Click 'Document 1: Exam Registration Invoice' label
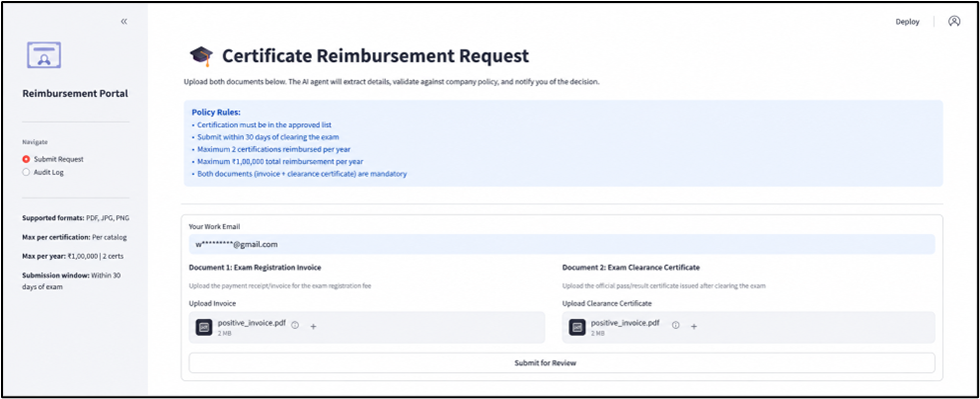Viewport: 980px width, 399px height. coord(255,267)
